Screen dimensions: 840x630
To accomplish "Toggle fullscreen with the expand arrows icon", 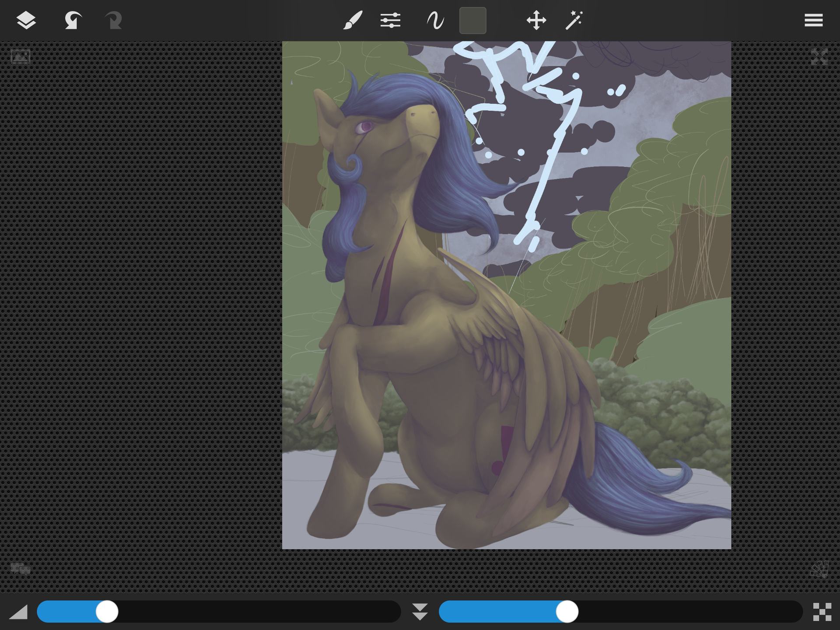I will [x=819, y=56].
